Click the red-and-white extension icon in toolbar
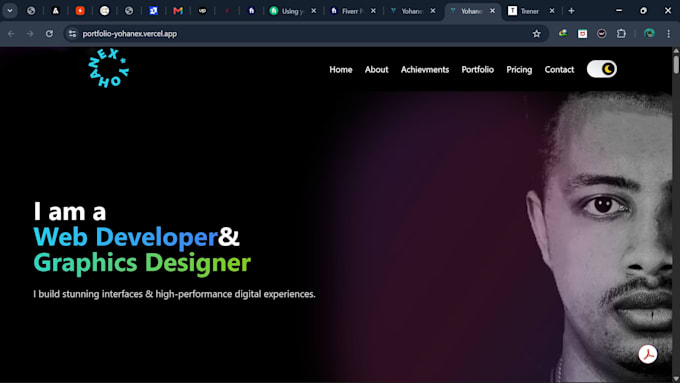Screen dimensions: 680x383 (x=582, y=34)
